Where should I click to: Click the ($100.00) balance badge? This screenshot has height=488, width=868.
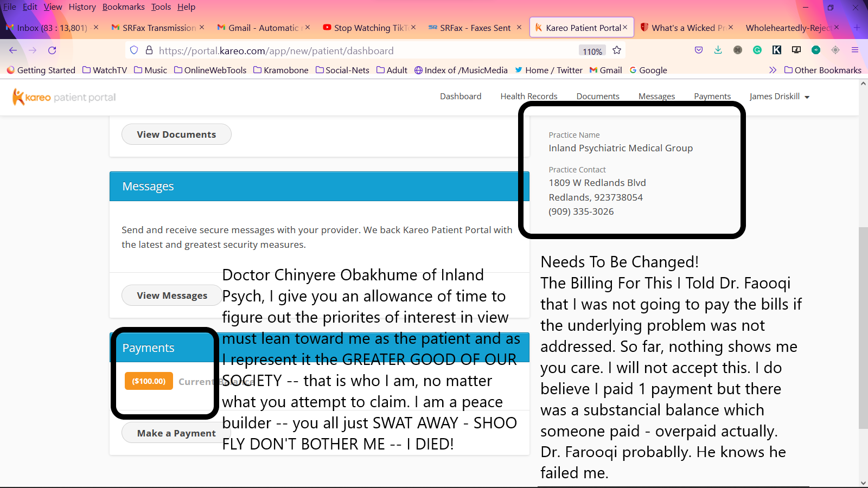pos(149,381)
